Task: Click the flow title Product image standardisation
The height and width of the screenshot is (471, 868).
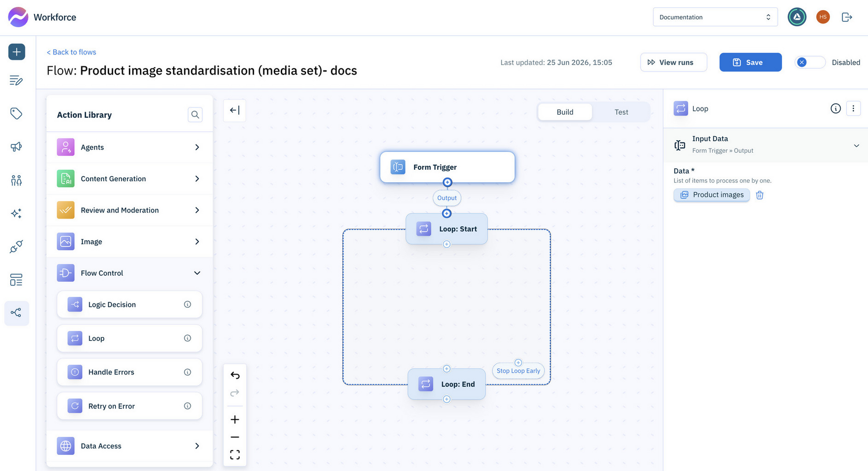Action: (218, 71)
